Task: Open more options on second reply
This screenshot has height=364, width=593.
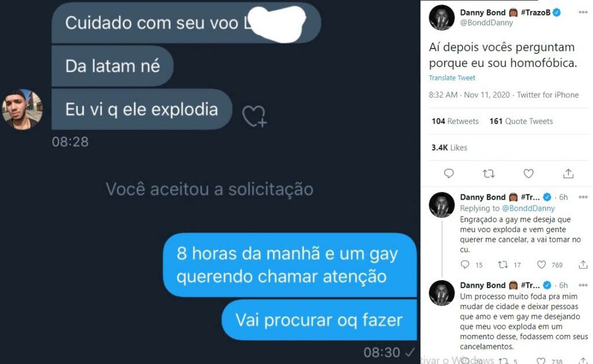Action: pyautogui.click(x=583, y=285)
